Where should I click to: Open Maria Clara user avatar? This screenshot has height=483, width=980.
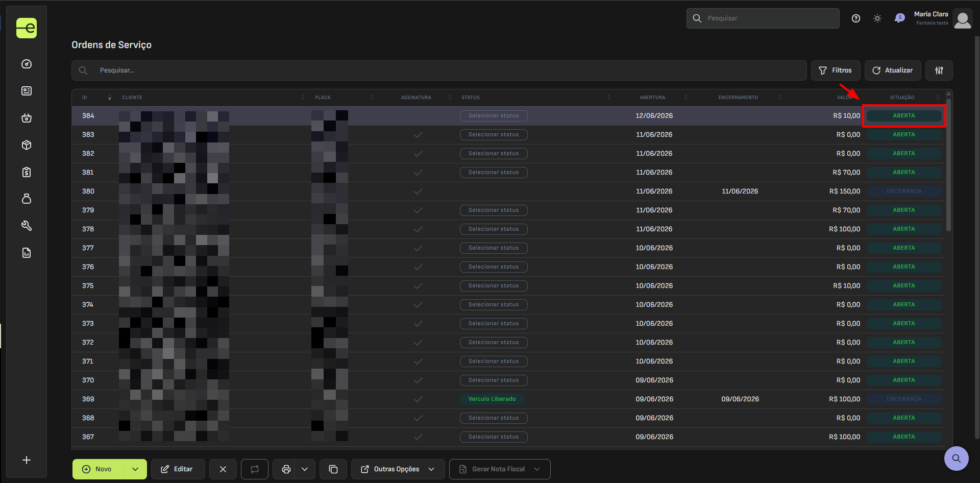[963, 19]
